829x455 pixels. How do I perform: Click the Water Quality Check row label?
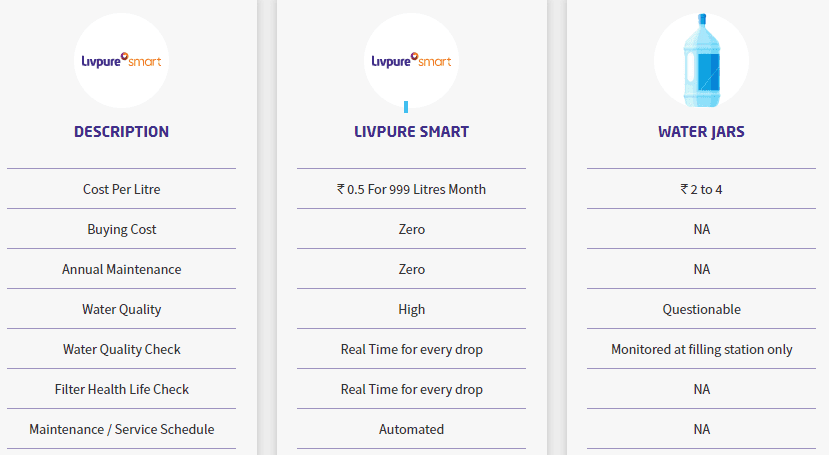click(121, 349)
